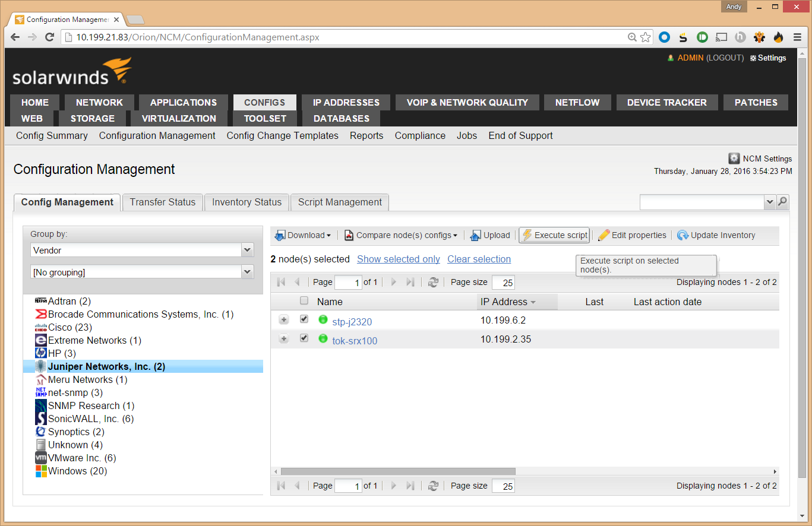The height and width of the screenshot is (526, 812).
Task: Click the search text box
Action: tap(702, 202)
